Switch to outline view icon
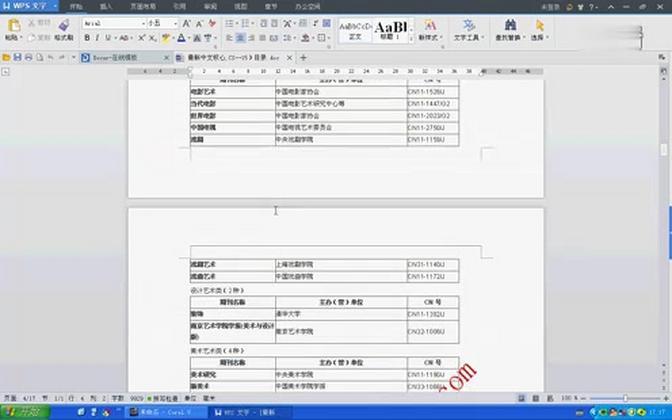 click(536, 399)
